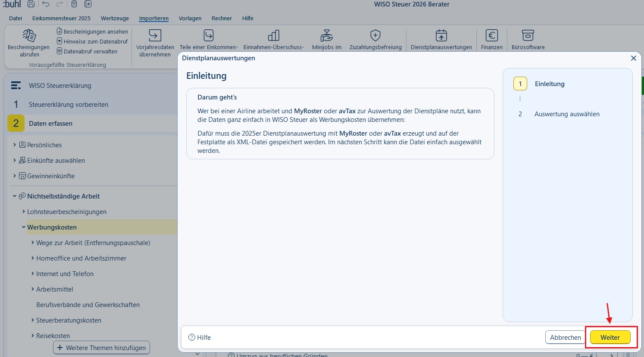Click the Vorausgefüllte Steuererklärung group label
The height and width of the screenshot is (357, 644).
click(67, 65)
